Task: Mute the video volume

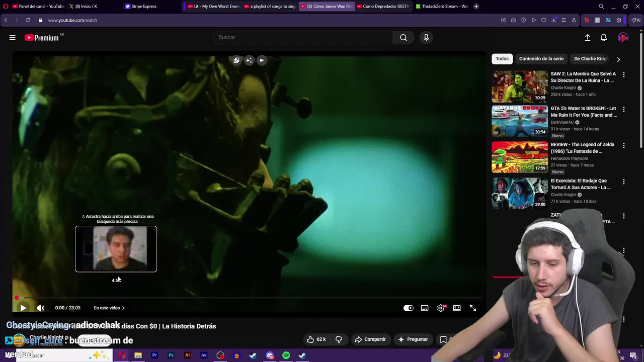Action: click(x=41, y=308)
